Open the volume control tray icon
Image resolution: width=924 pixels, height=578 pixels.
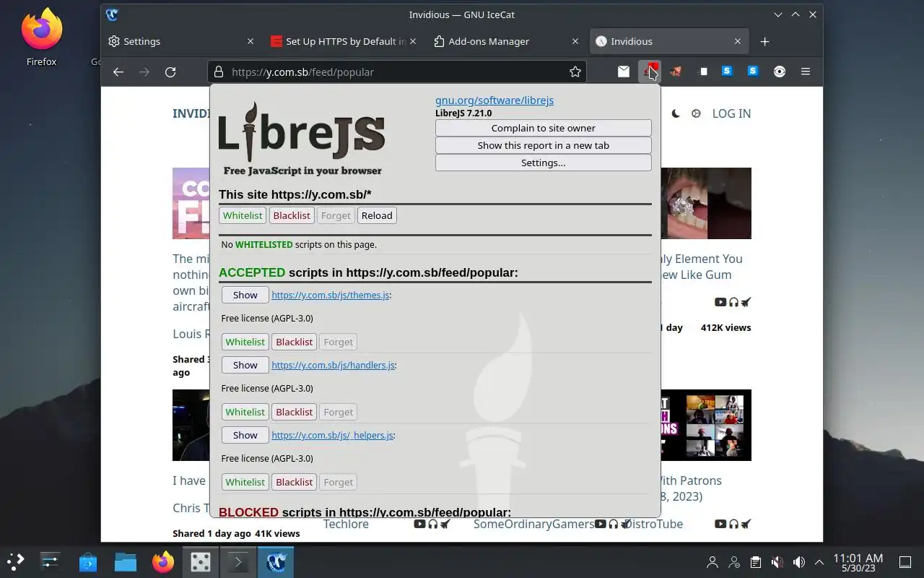(798, 562)
